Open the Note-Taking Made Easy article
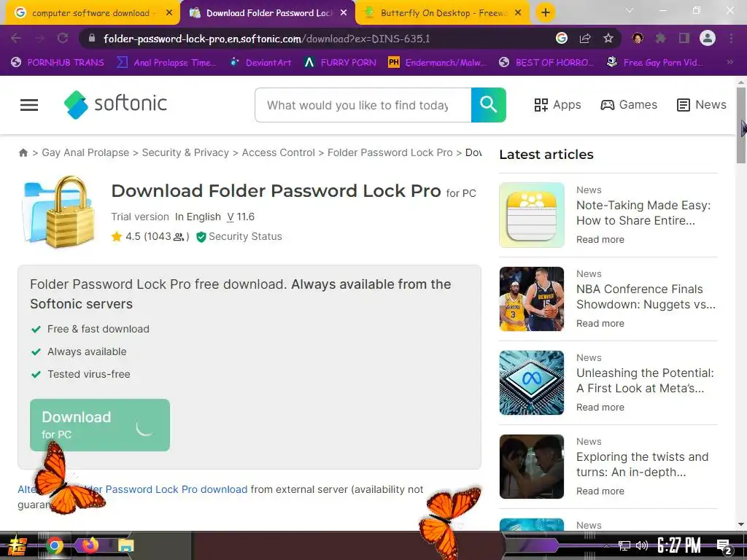This screenshot has height=560, width=747. click(643, 213)
